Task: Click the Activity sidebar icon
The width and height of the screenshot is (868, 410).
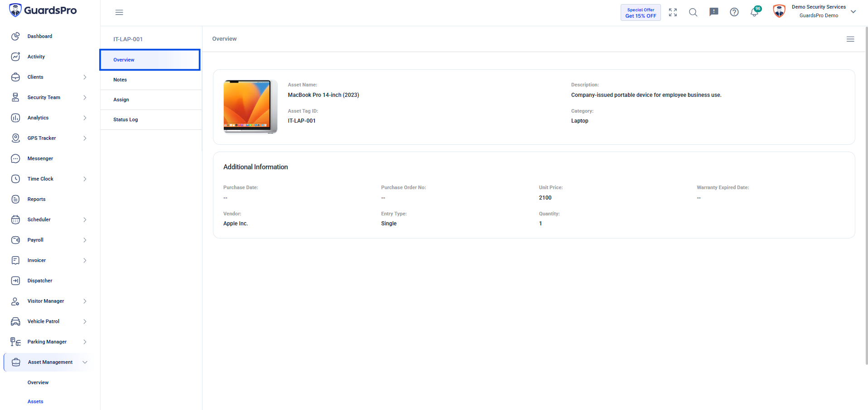Action: tap(15, 57)
